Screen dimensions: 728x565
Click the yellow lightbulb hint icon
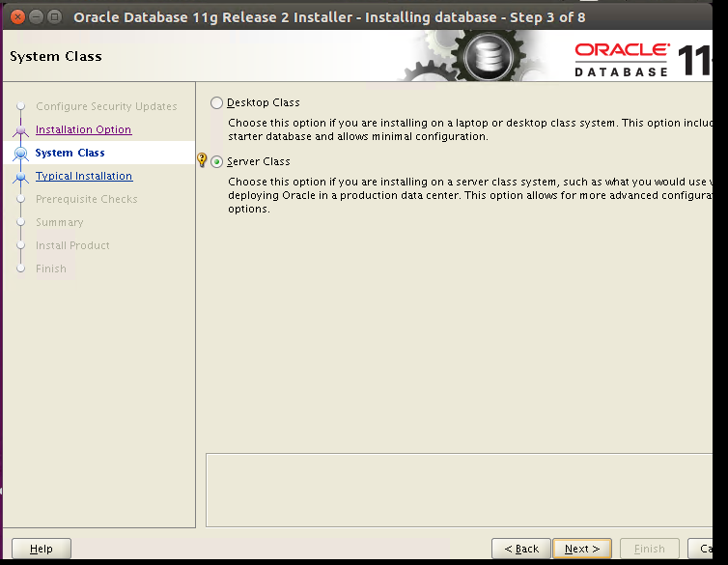pos(202,159)
